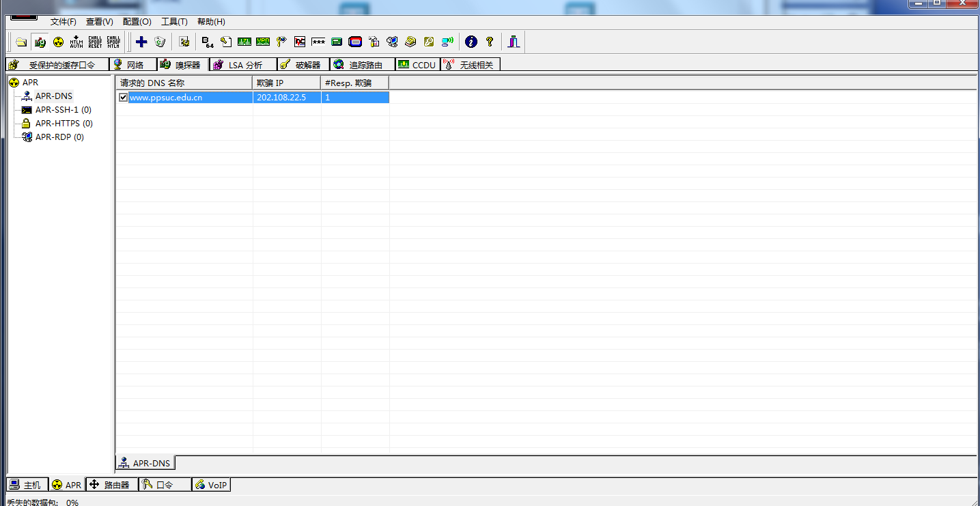
Task: Click the response count cell showing 1
Action: [355, 98]
